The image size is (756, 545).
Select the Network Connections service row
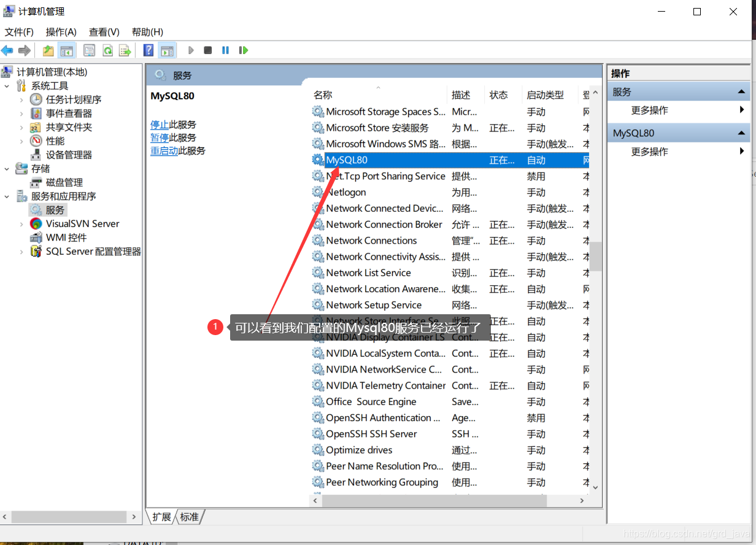(449, 241)
